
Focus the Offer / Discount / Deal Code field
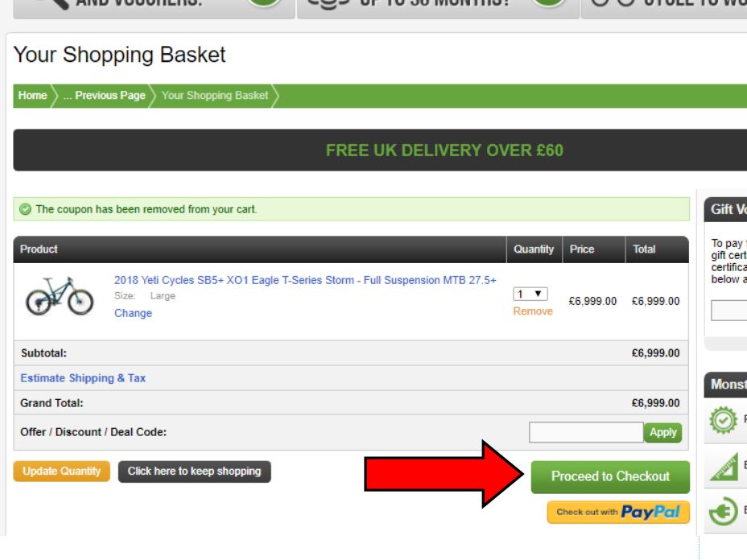586,432
